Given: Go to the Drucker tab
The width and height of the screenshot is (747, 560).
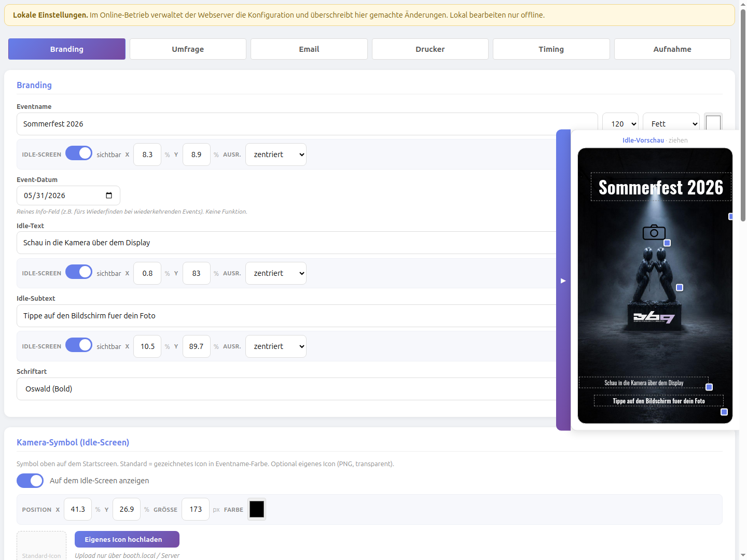Looking at the screenshot, I should (430, 49).
